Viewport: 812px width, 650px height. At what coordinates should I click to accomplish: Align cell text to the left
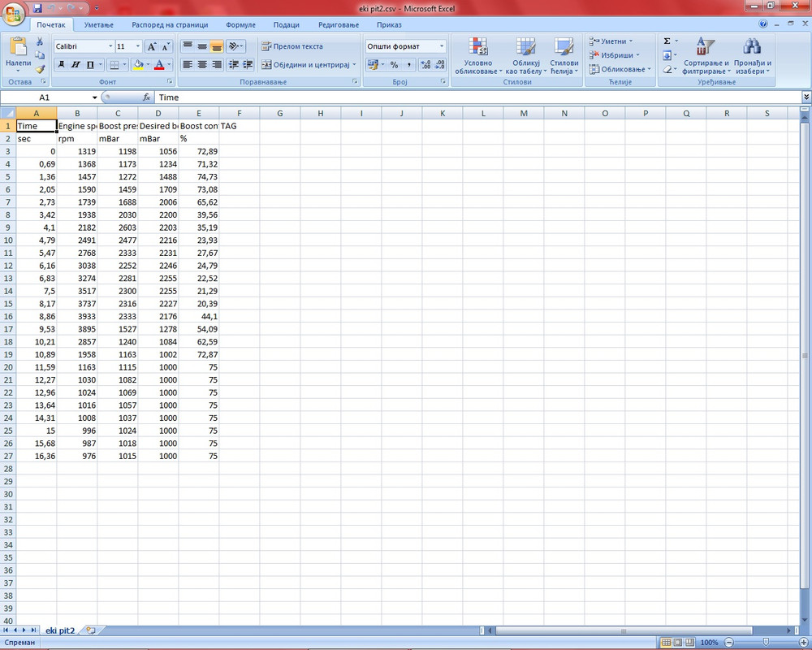click(x=188, y=65)
